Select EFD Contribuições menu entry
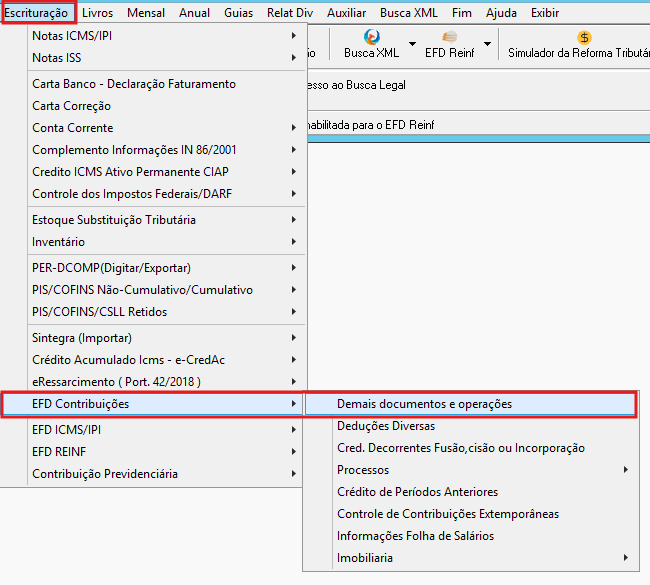The height and width of the screenshot is (585, 650). click(x=153, y=404)
